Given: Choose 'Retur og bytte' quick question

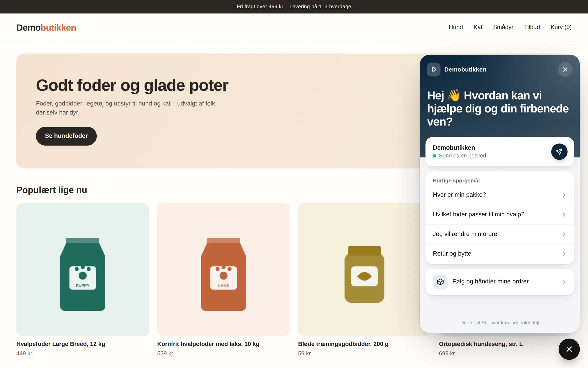Looking at the screenshot, I should [x=500, y=254].
